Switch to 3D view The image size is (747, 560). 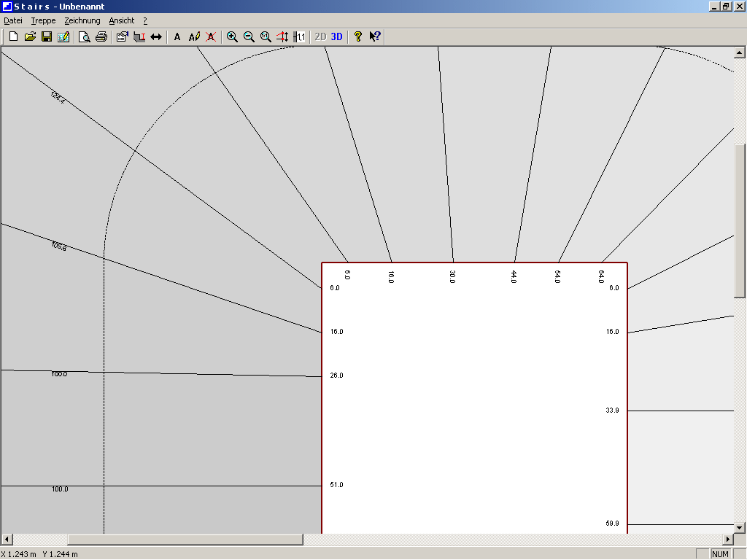pyautogui.click(x=337, y=36)
